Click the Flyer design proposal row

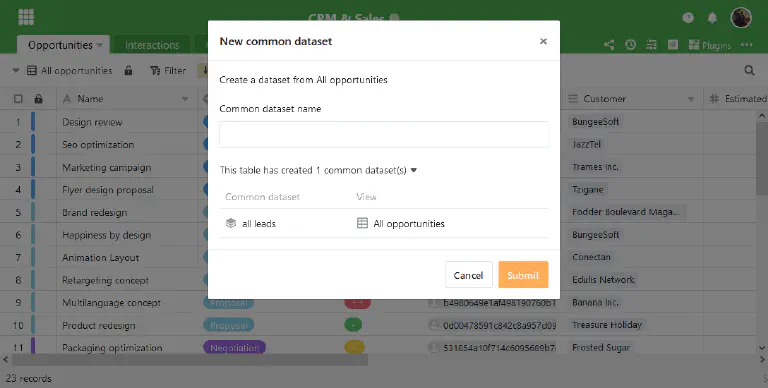[x=108, y=190]
